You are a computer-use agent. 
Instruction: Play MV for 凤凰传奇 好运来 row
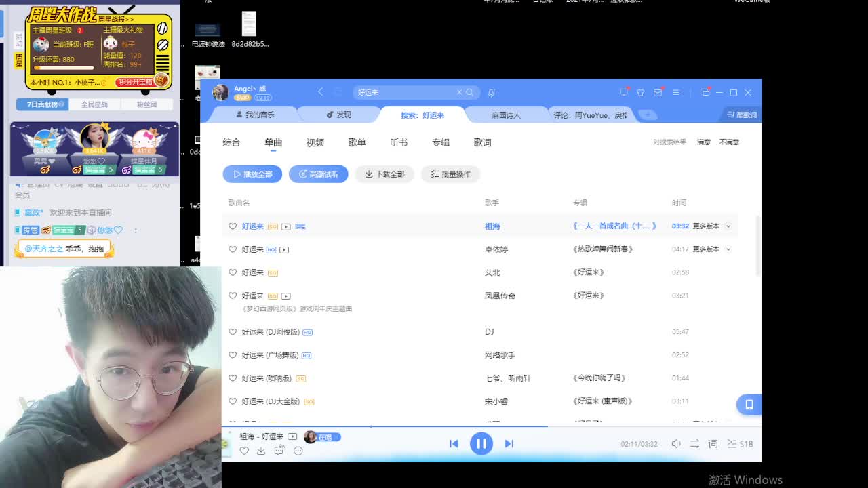pos(286,296)
